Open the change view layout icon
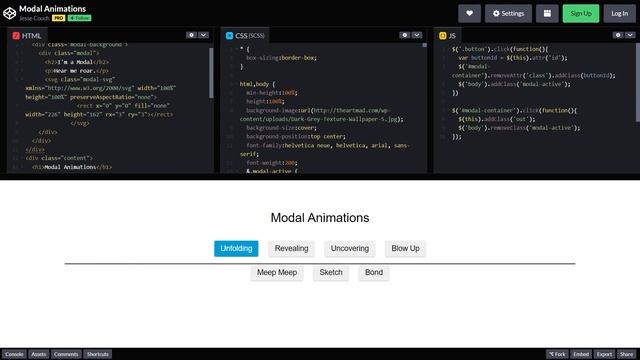The height and width of the screenshot is (360, 640). [x=547, y=13]
